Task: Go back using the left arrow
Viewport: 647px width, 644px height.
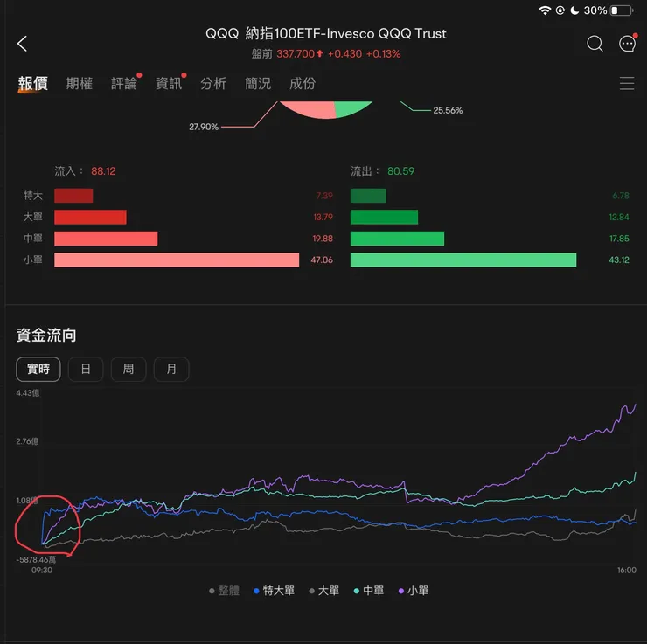Action: coord(22,44)
